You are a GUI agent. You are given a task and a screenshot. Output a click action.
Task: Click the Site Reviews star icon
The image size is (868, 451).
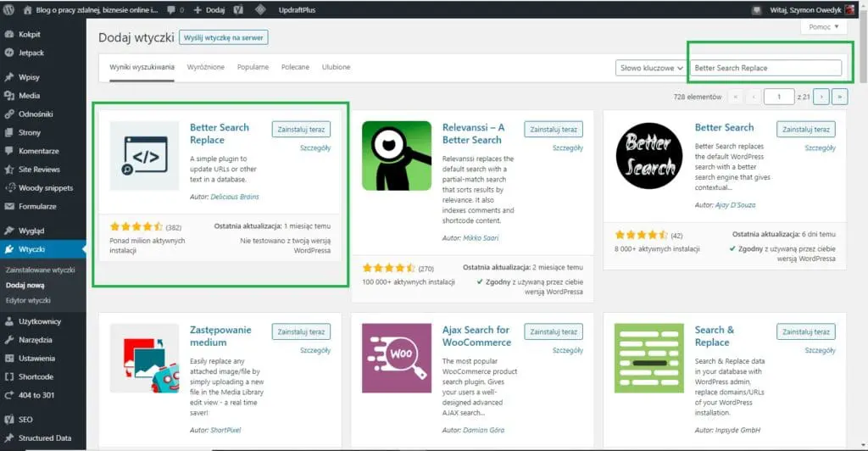pos(8,170)
